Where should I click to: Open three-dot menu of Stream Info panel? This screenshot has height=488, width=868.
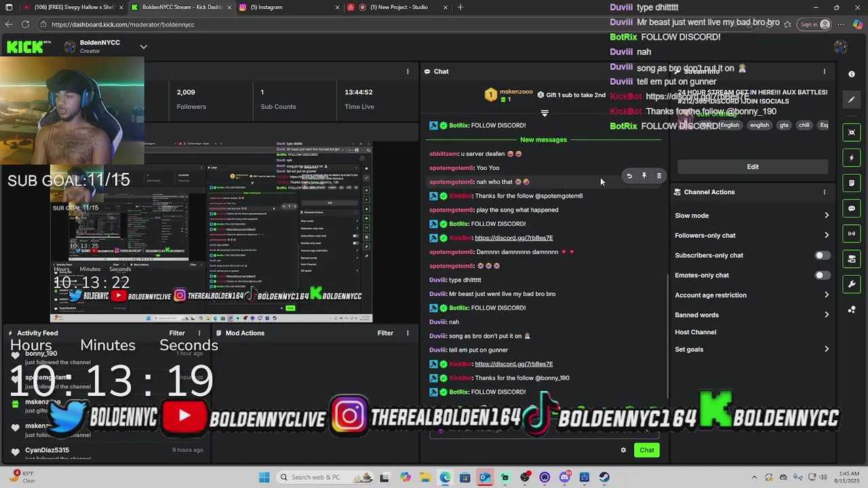[825, 71]
